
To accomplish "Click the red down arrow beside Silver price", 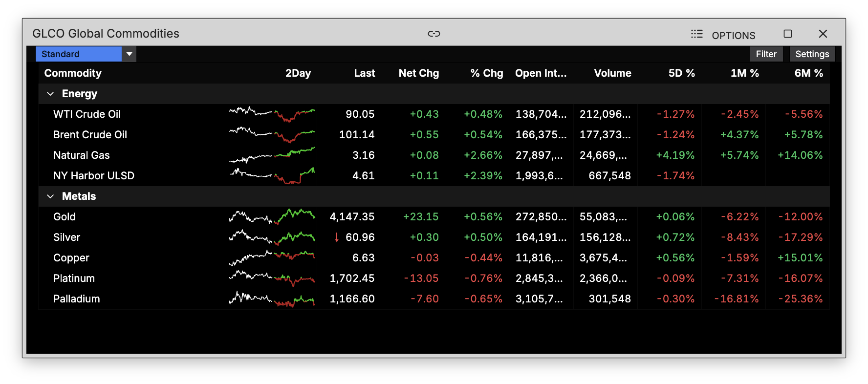I will (337, 237).
